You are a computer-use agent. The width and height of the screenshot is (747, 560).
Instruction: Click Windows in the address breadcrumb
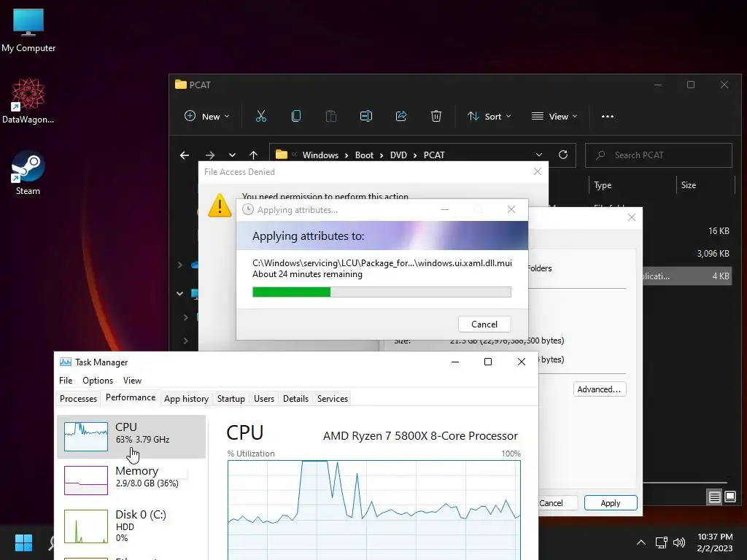[x=321, y=155]
